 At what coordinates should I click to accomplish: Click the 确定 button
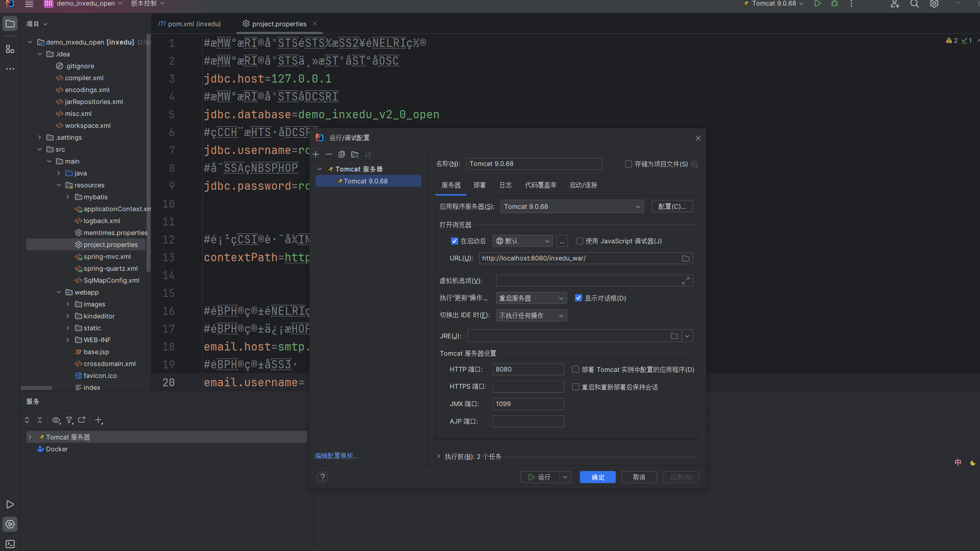coord(597,477)
